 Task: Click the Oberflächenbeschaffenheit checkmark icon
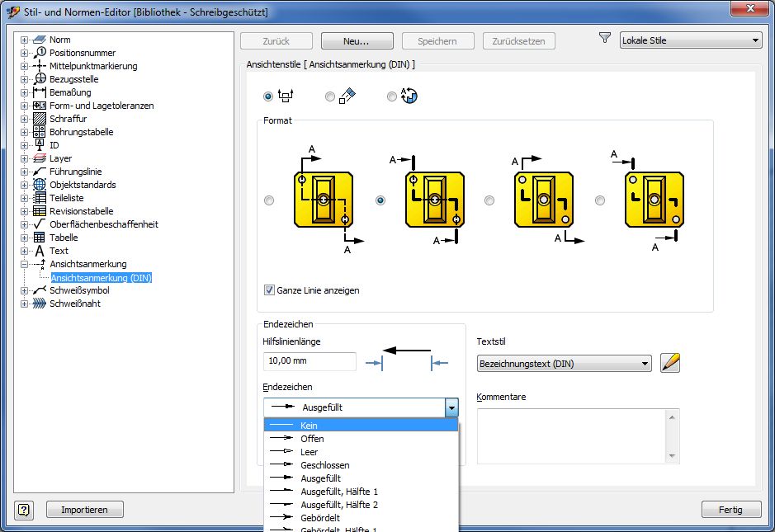[40, 224]
